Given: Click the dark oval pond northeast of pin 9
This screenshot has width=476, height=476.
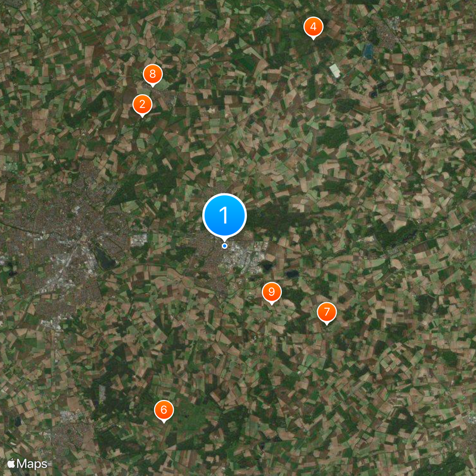Looking at the screenshot, I should 292,274.
